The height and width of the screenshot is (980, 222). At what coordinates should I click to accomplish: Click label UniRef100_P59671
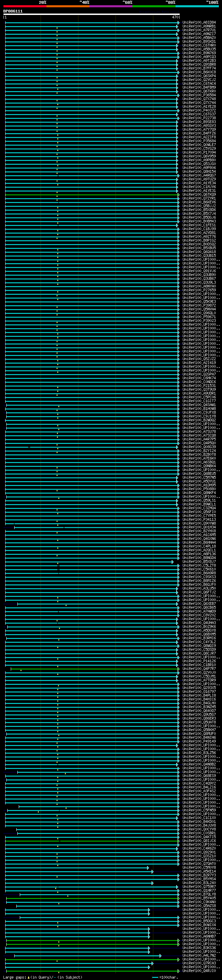pos(199,316)
